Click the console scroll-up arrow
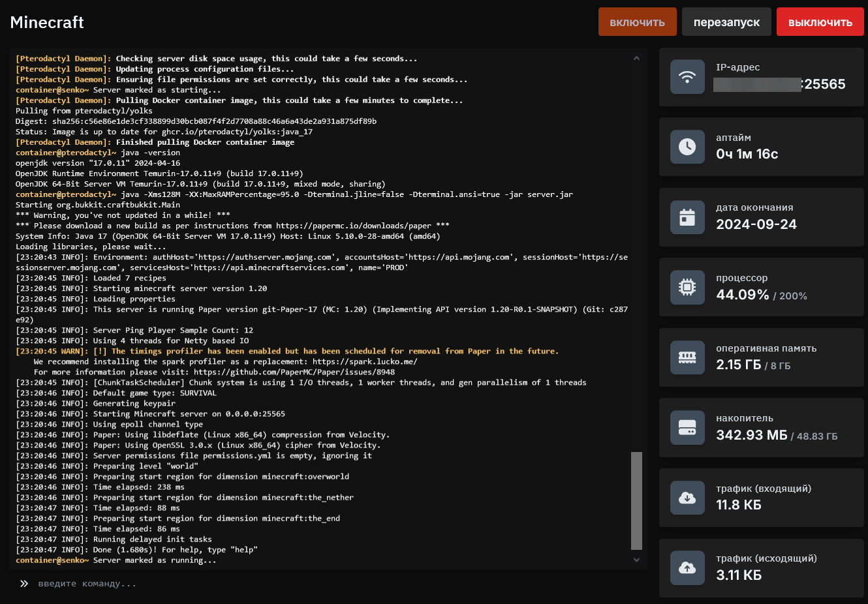 (x=636, y=58)
